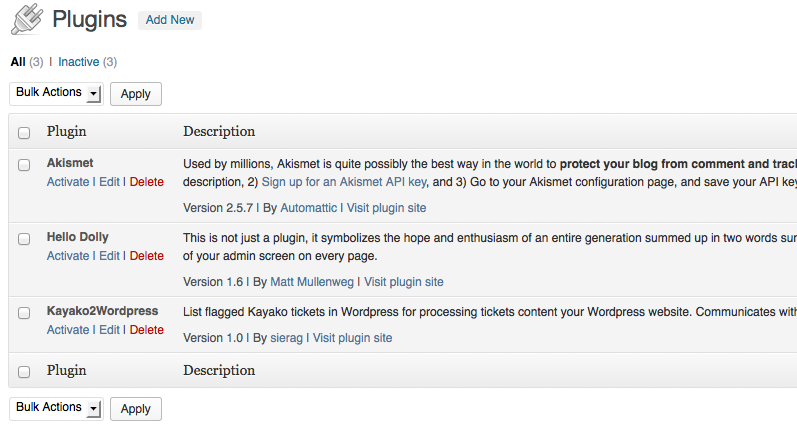Image resolution: width=797 pixels, height=445 pixels.
Task: Check the Akismet plugin checkbox
Action: point(24,165)
